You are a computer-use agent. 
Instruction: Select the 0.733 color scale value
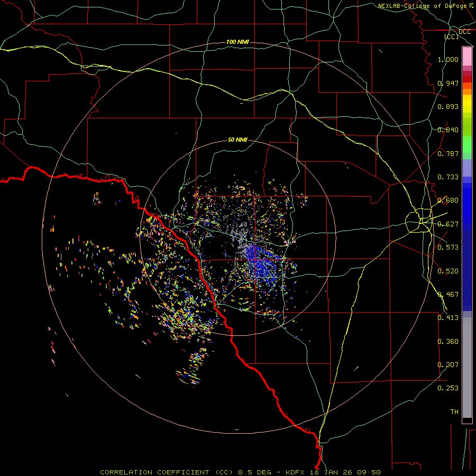click(x=448, y=177)
